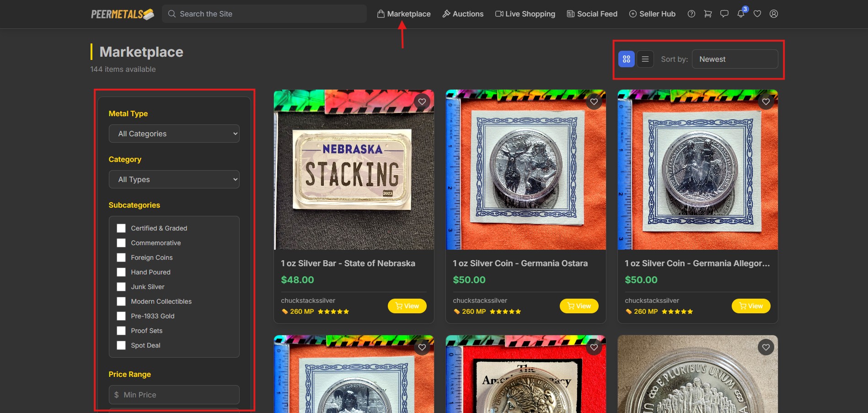The height and width of the screenshot is (413, 868).
Task: Enable the Proof Sets filter
Action: click(x=121, y=331)
